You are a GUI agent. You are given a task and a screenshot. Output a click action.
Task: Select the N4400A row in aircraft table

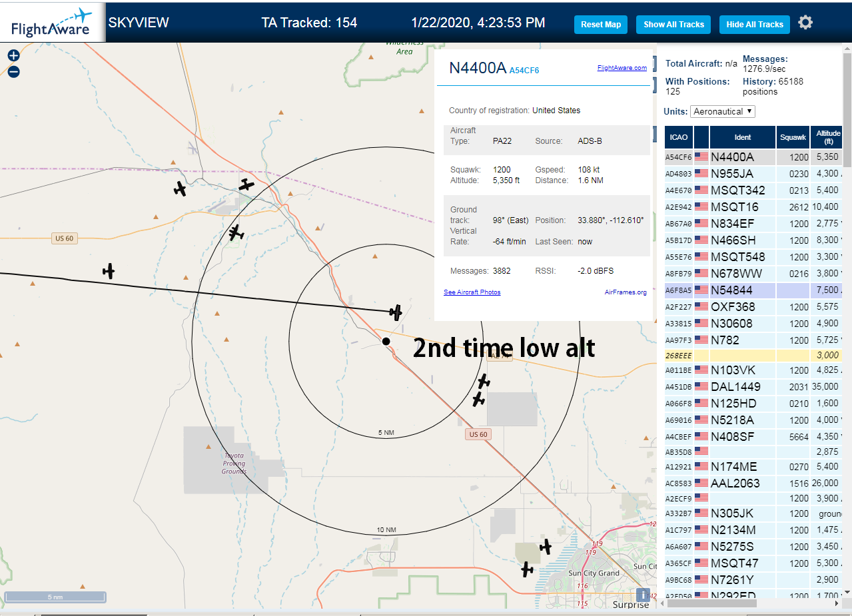pyautogui.click(x=754, y=157)
